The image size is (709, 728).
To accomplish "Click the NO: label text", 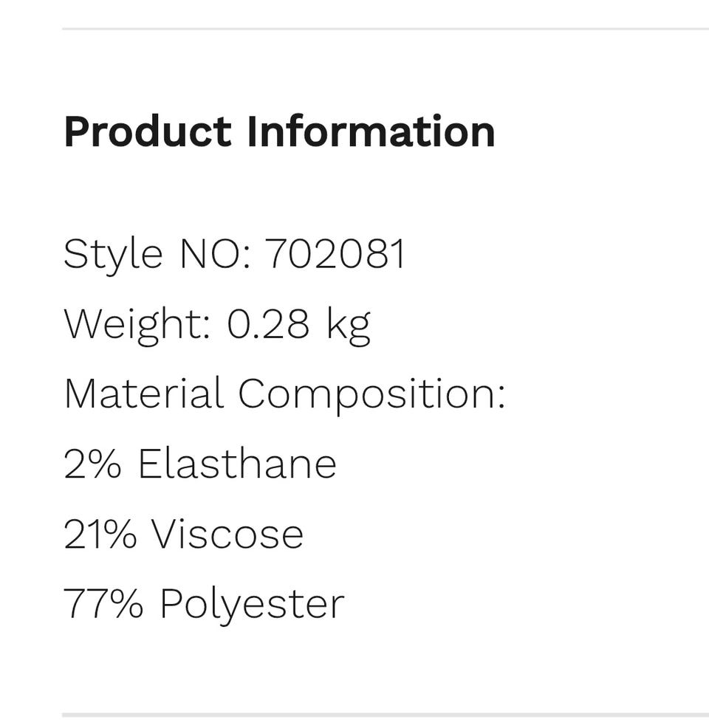I will point(216,253).
